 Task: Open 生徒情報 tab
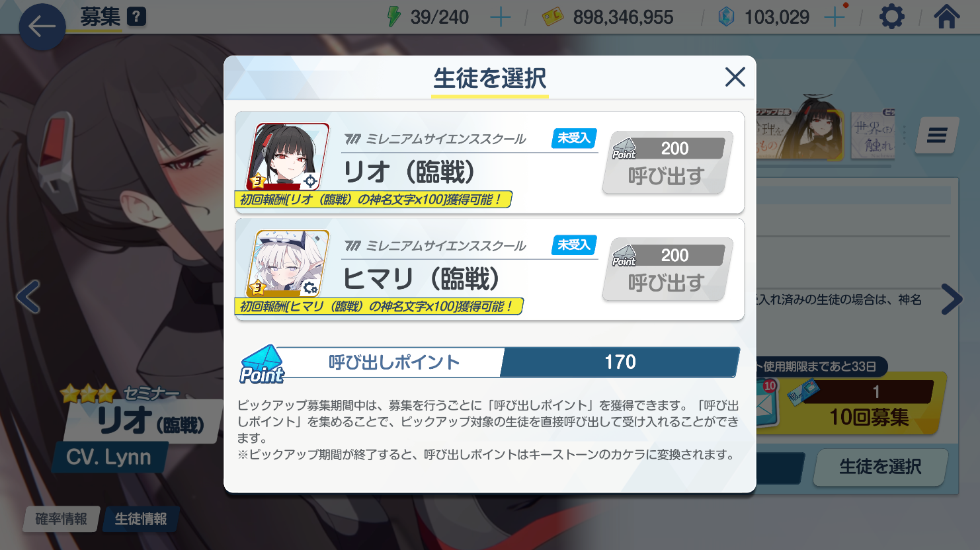[x=140, y=519]
